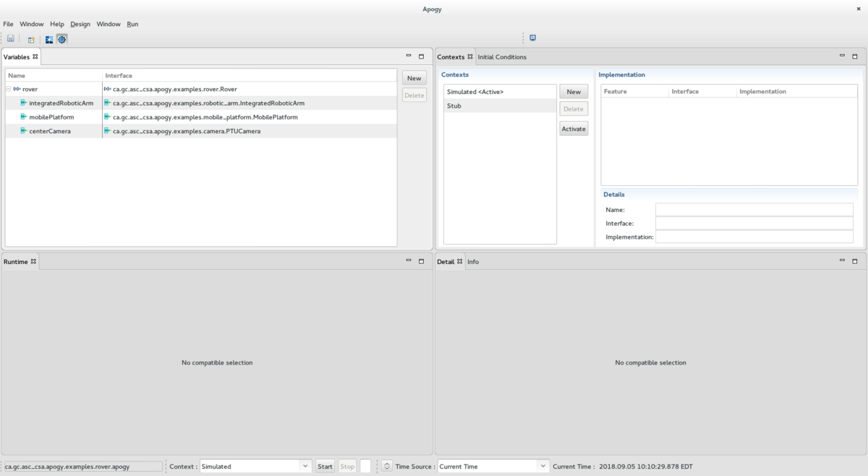This screenshot has width=868, height=476.
Task: Maximize the Detail panel
Action: click(x=854, y=260)
